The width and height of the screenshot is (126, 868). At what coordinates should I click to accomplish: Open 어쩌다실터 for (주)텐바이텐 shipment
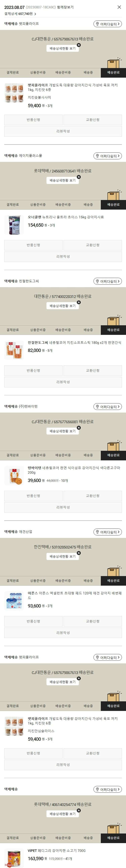click(107, 407)
